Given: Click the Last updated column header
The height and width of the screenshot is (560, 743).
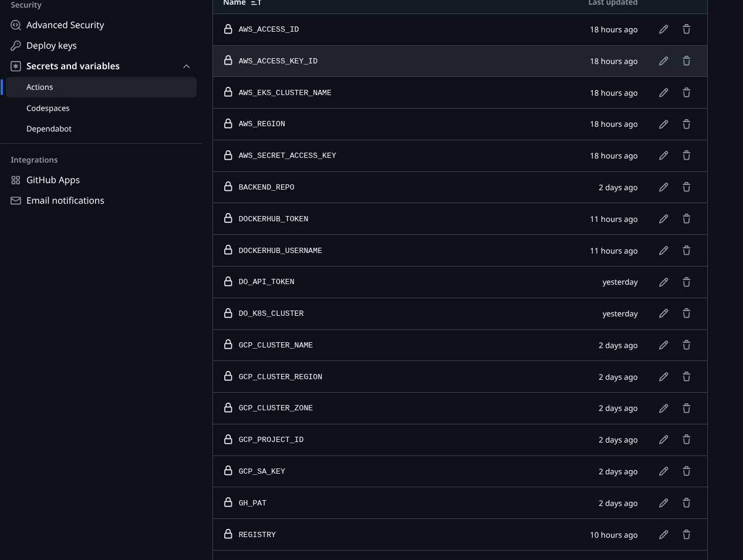Looking at the screenshot, I should tap(613, 4).
